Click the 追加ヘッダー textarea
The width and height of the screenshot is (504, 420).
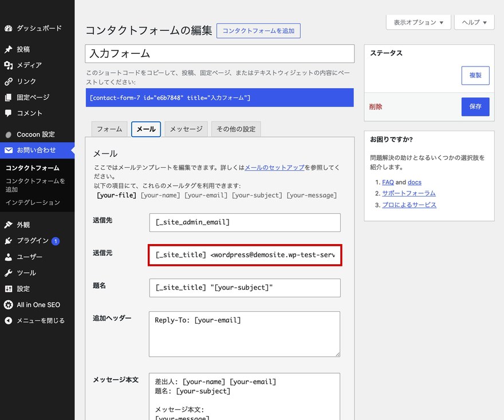coord(245,334)
